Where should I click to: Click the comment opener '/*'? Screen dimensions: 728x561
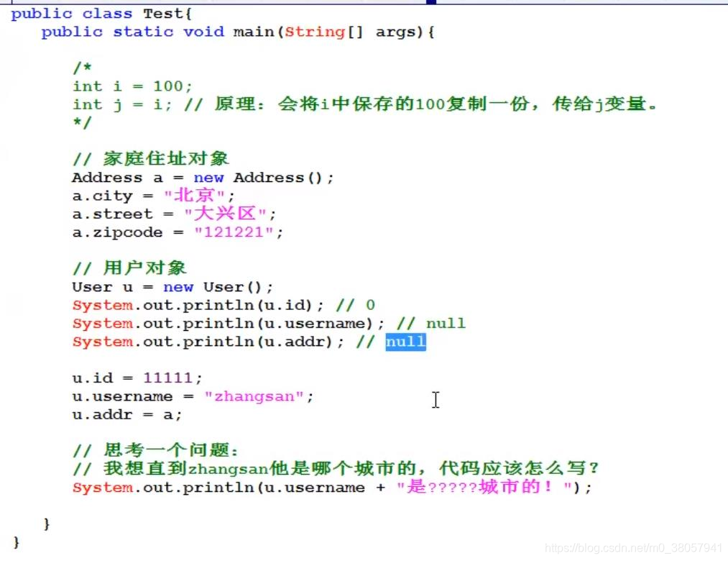coord(82,68)
